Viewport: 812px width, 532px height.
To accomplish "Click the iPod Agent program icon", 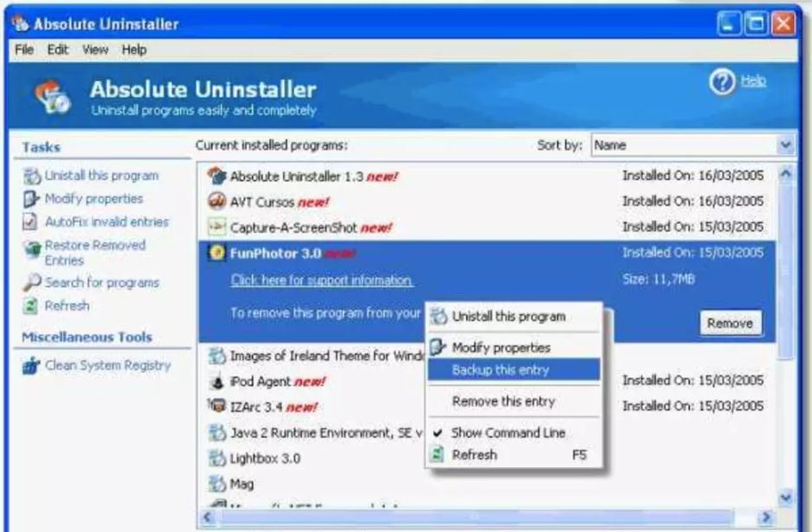I will tap(217, 381).
